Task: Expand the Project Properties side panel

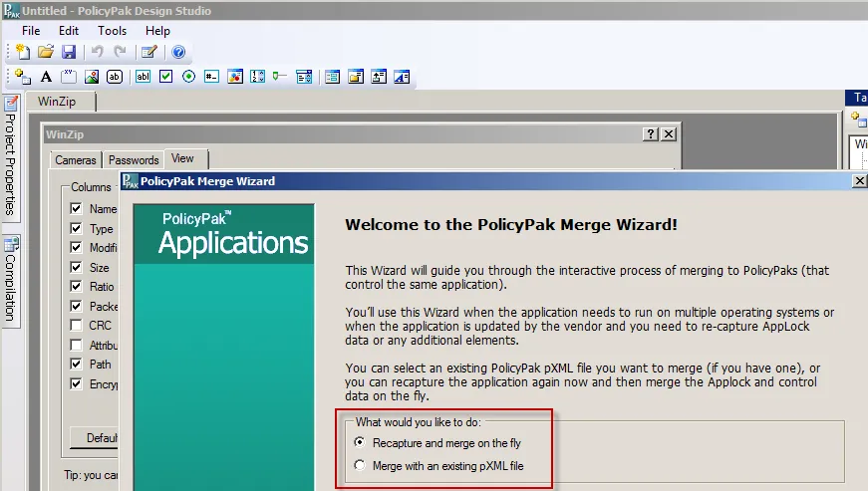Action: pos(11,157)
